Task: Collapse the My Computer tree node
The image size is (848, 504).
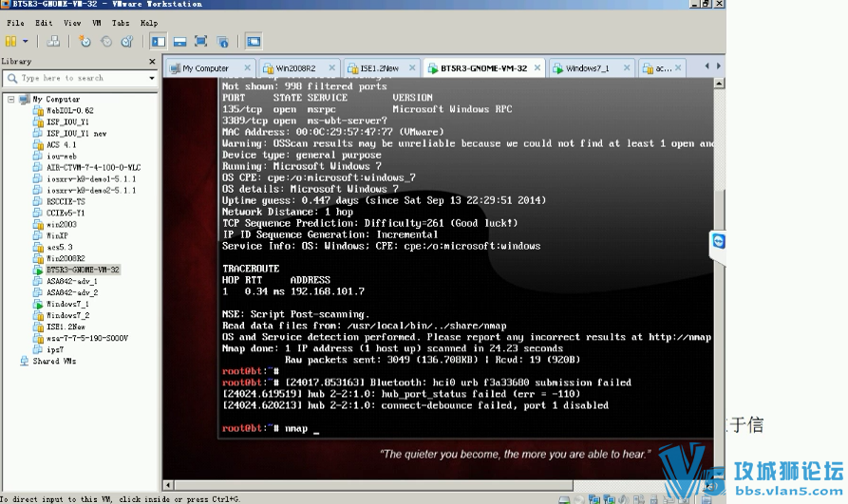Action: tap(10, 99)
